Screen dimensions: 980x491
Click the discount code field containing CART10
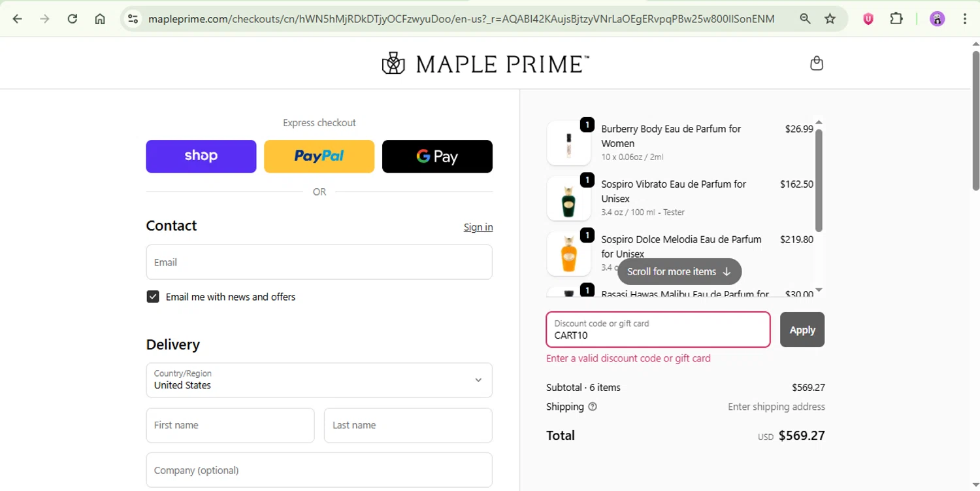tap(658, 330)
